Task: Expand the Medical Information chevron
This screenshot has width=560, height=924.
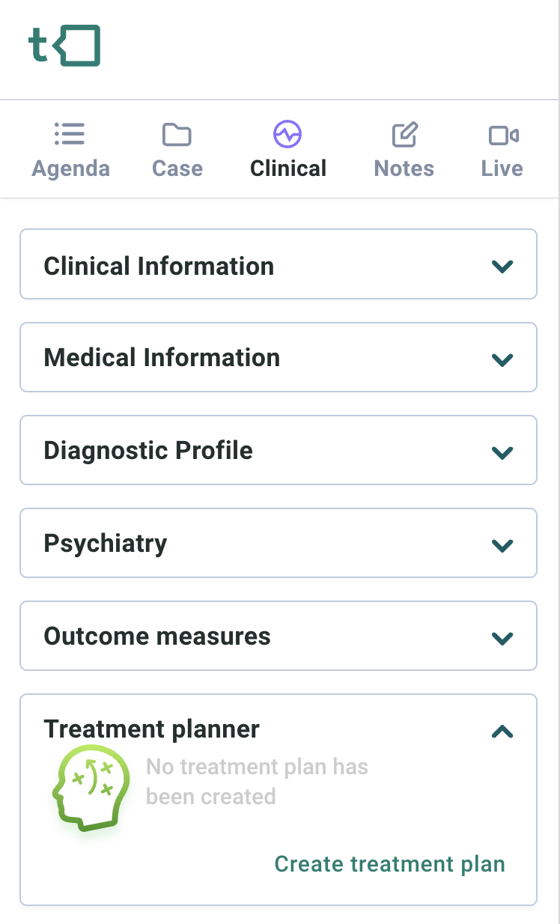Action: (502, 359)
